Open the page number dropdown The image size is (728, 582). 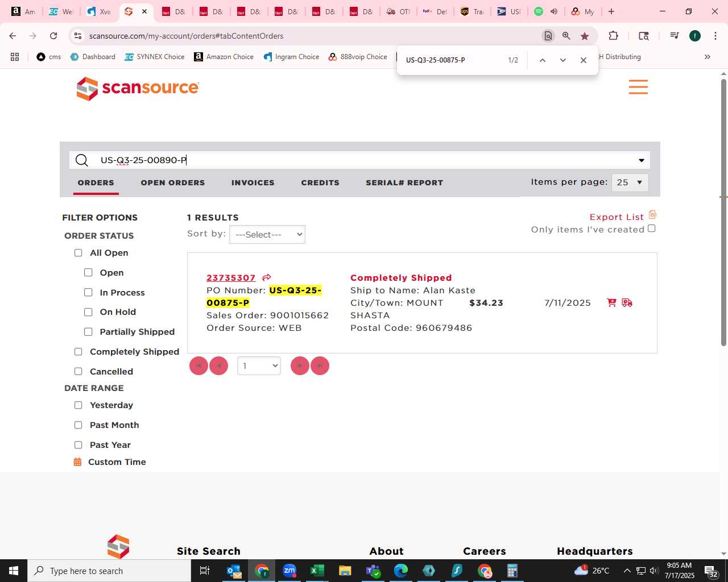click(x=259, y=365)
